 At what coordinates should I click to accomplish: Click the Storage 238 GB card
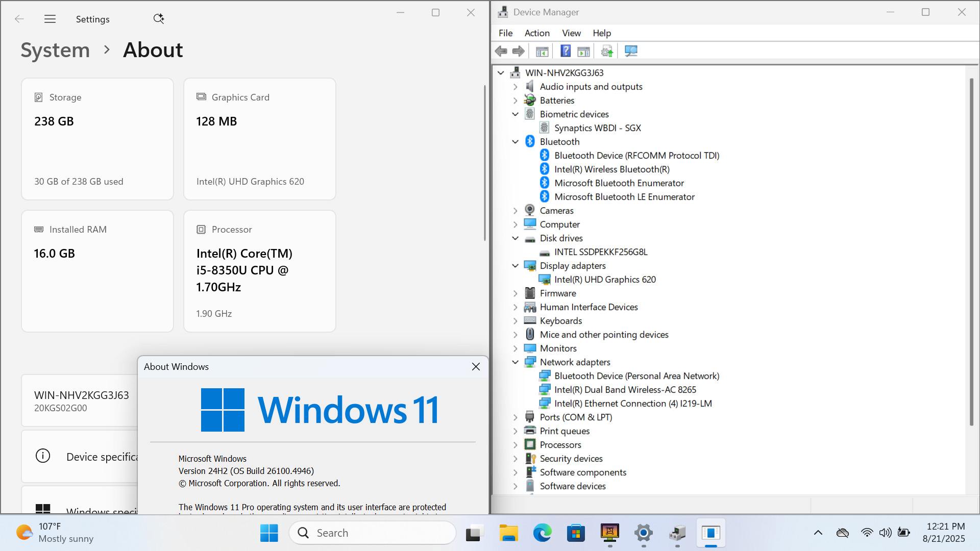97,139
